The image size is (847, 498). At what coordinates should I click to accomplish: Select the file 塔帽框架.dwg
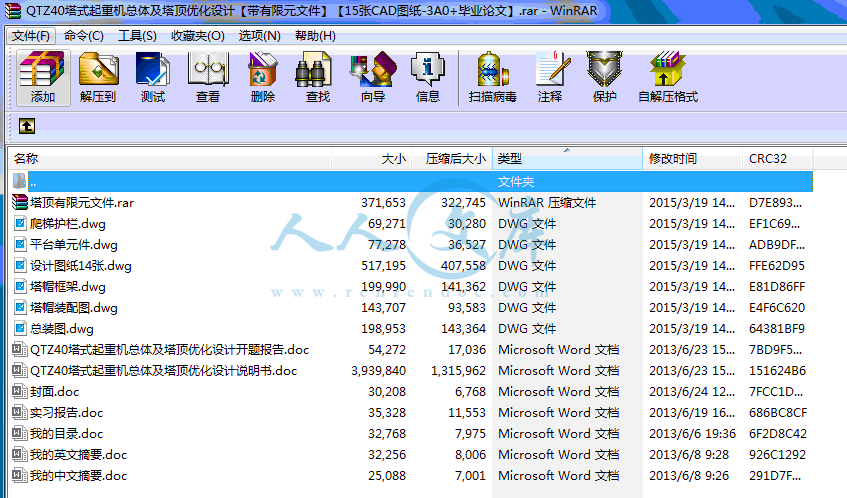click(68, 287)
